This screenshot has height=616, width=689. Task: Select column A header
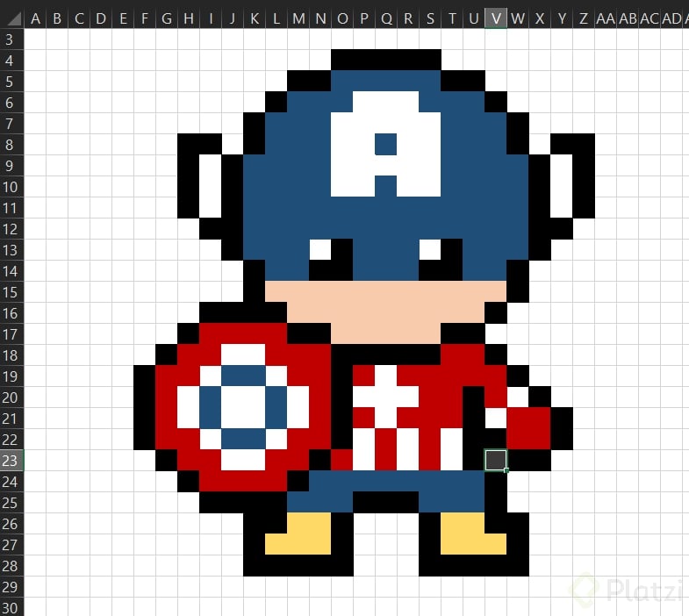(x=35, y=19)
